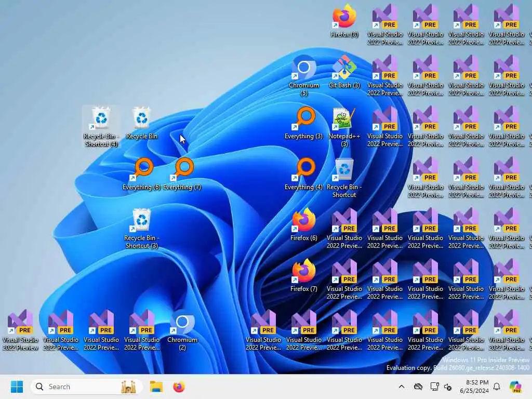The width and height of the screenshot is (532, 399).
Task: Click the crossed-out cloud (OneDrive) tray icon
Action: (x=418, y=387)
